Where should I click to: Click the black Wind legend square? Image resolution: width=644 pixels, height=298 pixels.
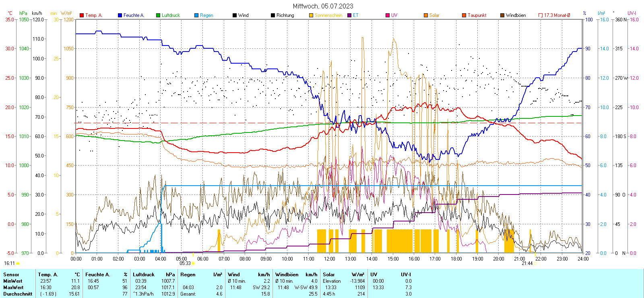235,15
